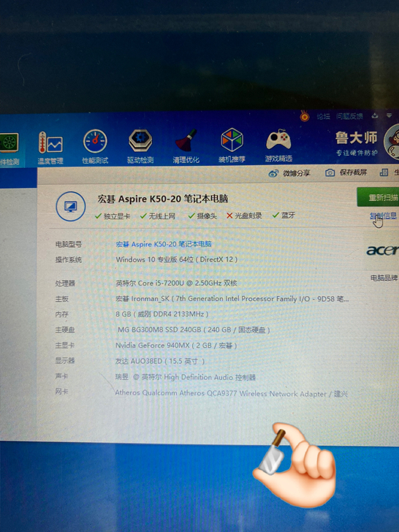Viewport: 399px width, 532px height.
Task: Click the 网卡 label
Action: [x=61, y=391]
